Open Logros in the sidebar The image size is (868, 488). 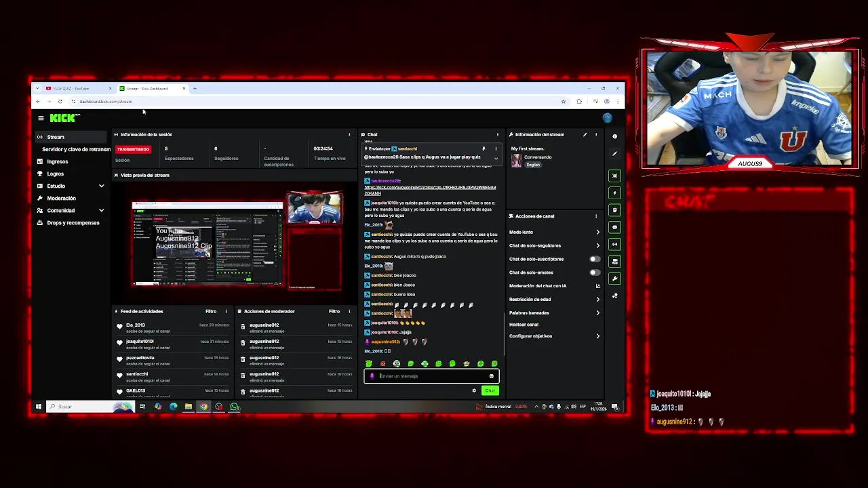[x=56, y=174]
